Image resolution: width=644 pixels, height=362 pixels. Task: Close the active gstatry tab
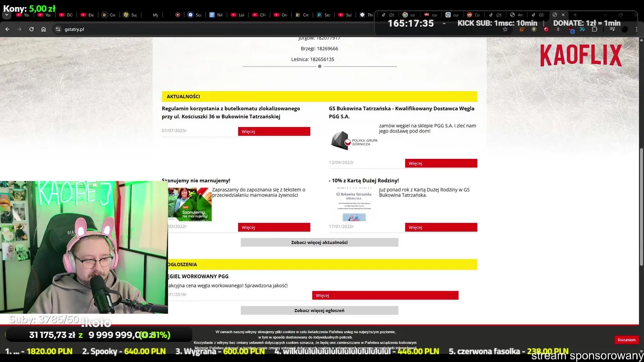click(x=563, y=15)
